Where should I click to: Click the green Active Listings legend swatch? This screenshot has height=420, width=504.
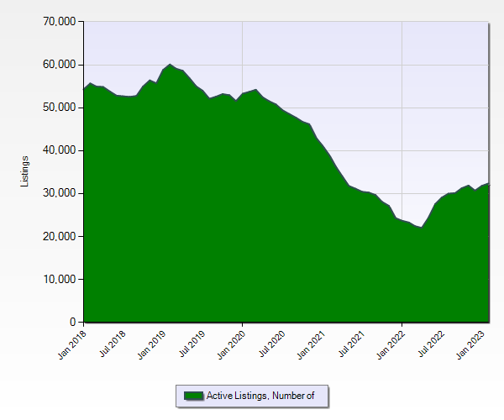[194, 396]
